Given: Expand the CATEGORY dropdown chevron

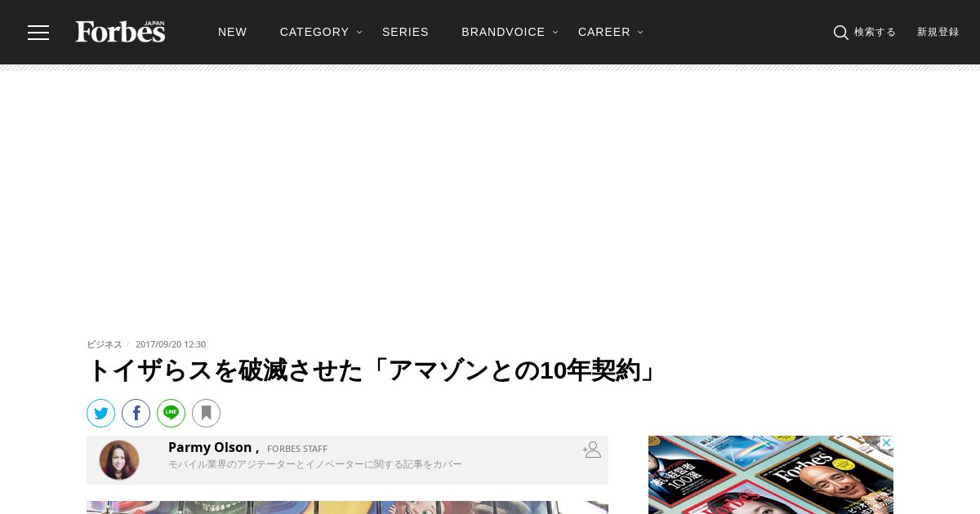Looking at the screenshot, I should tap(359, 33).
